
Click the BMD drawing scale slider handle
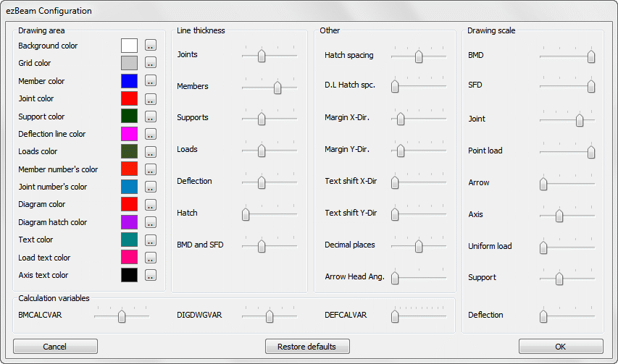tap(591, 56)
